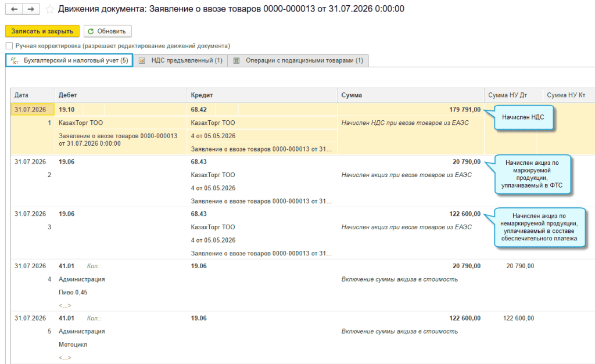This screenshot has height=364, width=595.
Task: Select debit account 19.10 cell
Action: coord(69,110)
